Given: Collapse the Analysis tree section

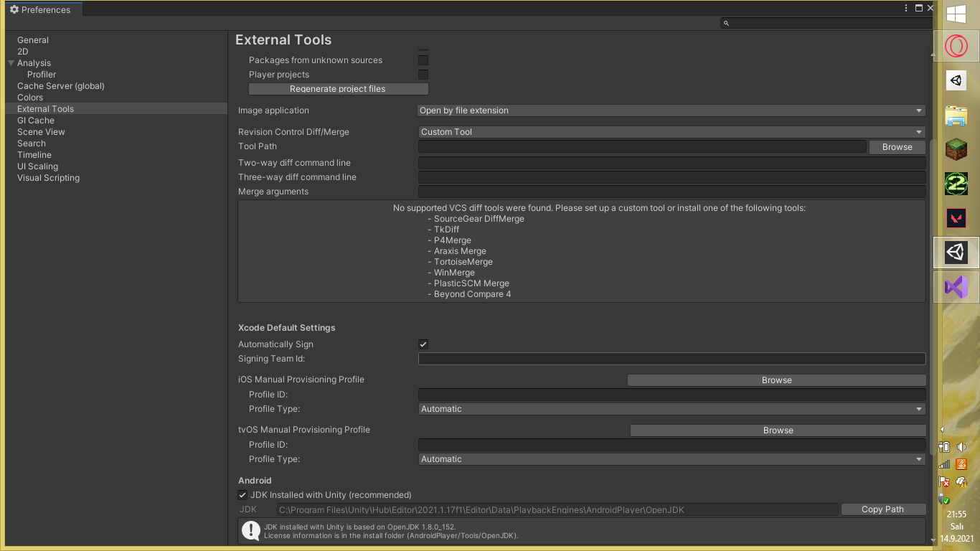Looking at the screenshot, I should click(x=11, y=63).
